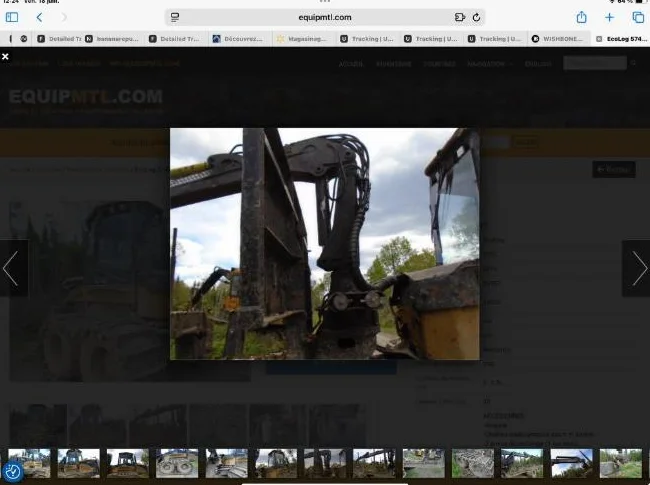650x485 pixels.
Task: Focus the equipmtl.com address bar
Action: pos(325,17)
